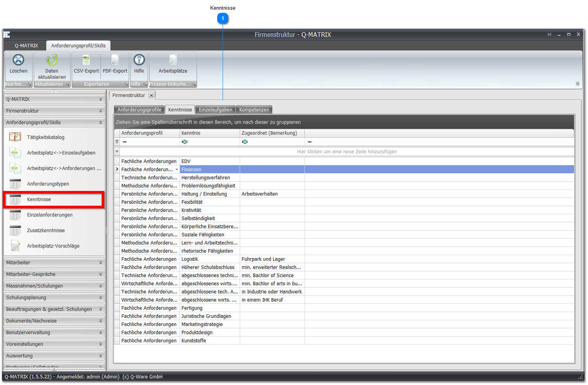Switch to the Einzelaufgaben tab
The height and width of the screenshot is (385, 588).
pyautogui.click(x=216, y=110)
